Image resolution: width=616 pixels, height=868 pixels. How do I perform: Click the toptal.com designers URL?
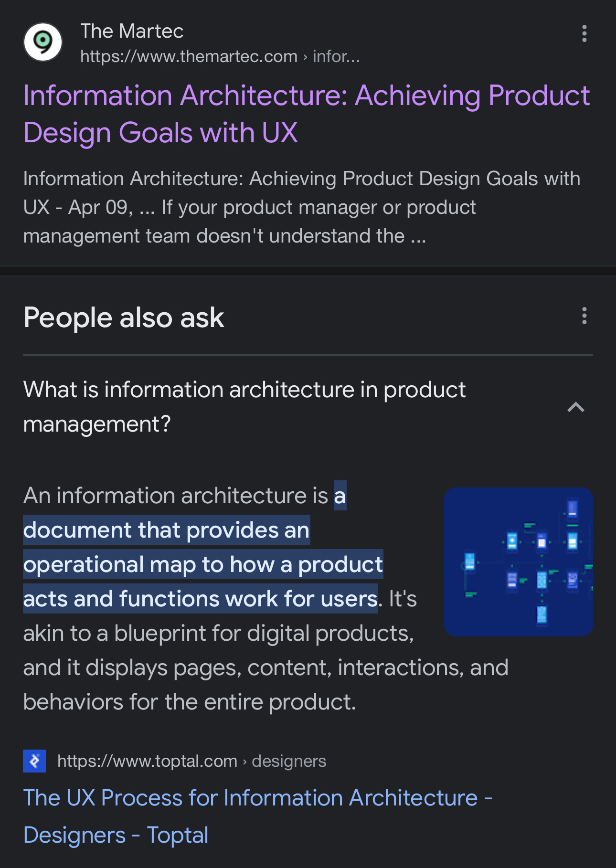(x=191, y=761)
